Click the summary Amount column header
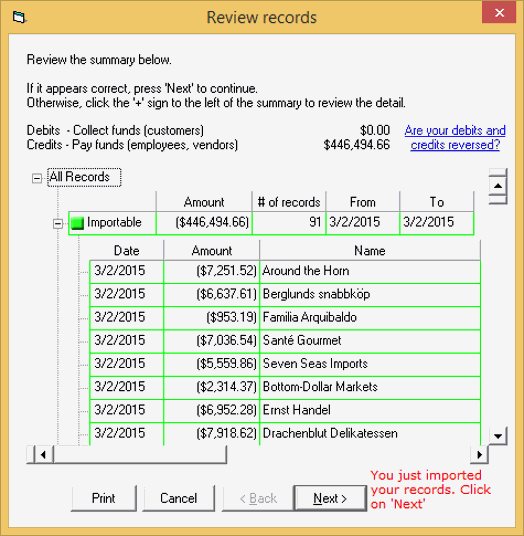 pyautogui.click(x=204, y=202)
